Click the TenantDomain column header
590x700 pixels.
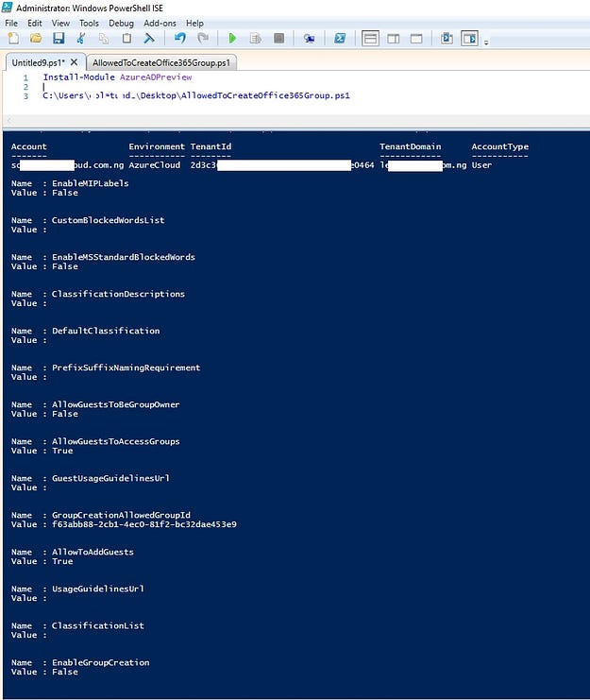(411, 146)
